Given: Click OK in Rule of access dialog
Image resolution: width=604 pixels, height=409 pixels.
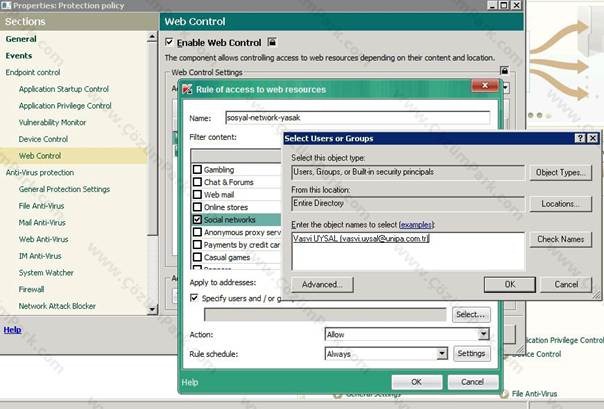Looking at the screenshot, I should click(416, 382).
